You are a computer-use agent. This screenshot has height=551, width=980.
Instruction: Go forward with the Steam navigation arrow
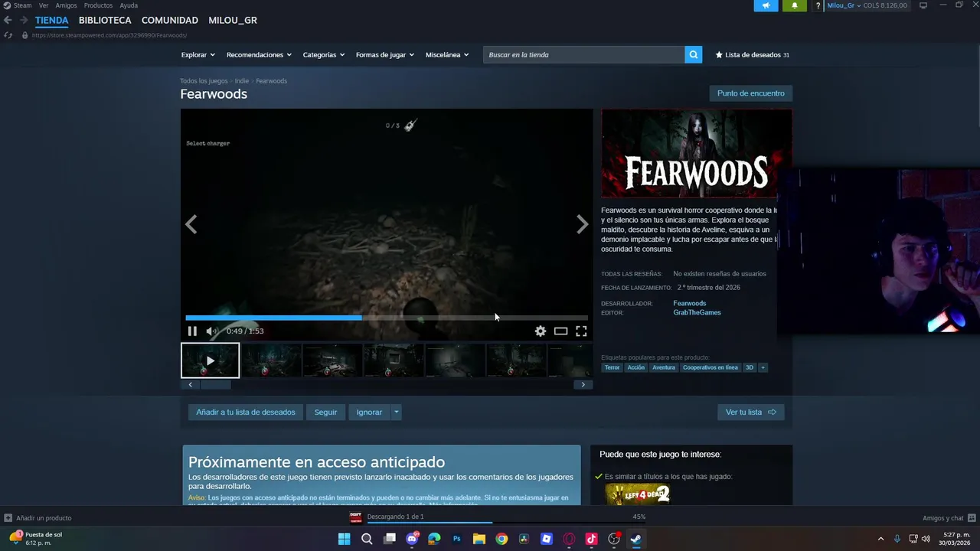click(x=24, y=20)
